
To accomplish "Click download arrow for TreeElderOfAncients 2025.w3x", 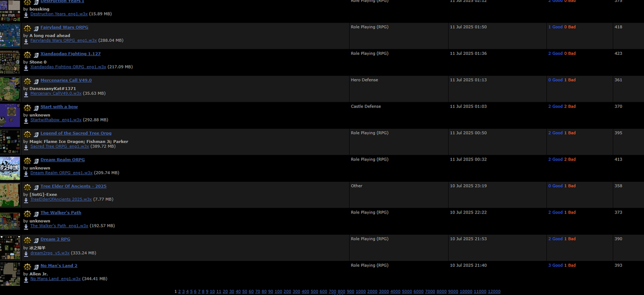I will [26, 200].
